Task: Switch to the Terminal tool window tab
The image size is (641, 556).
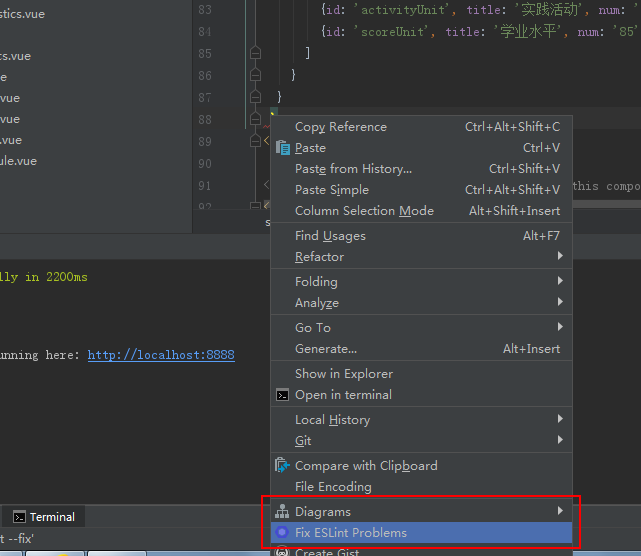Action: point(44,517)
